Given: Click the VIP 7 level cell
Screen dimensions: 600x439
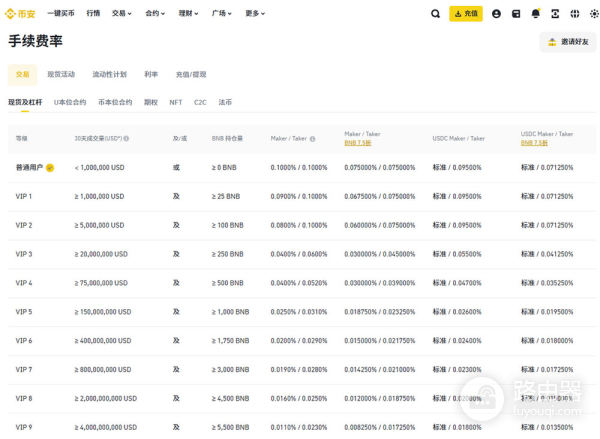Looking at the screenshot, I should click(x=24, y=370).
